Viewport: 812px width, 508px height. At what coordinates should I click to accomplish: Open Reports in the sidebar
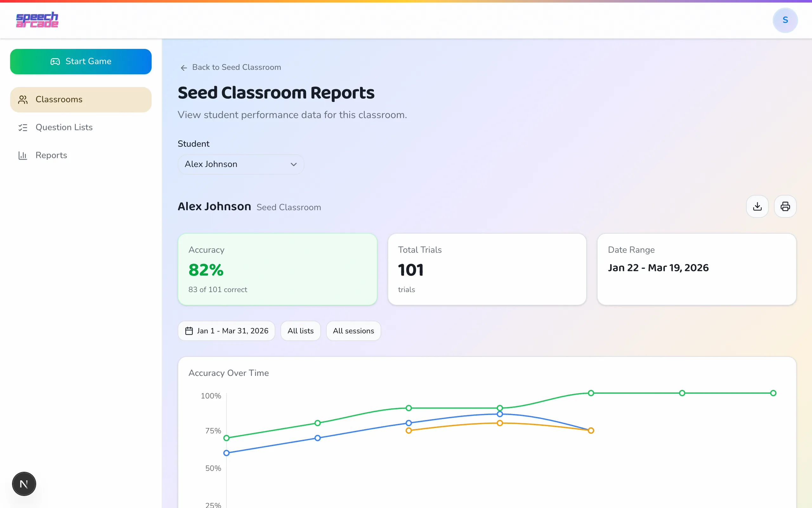81,155
